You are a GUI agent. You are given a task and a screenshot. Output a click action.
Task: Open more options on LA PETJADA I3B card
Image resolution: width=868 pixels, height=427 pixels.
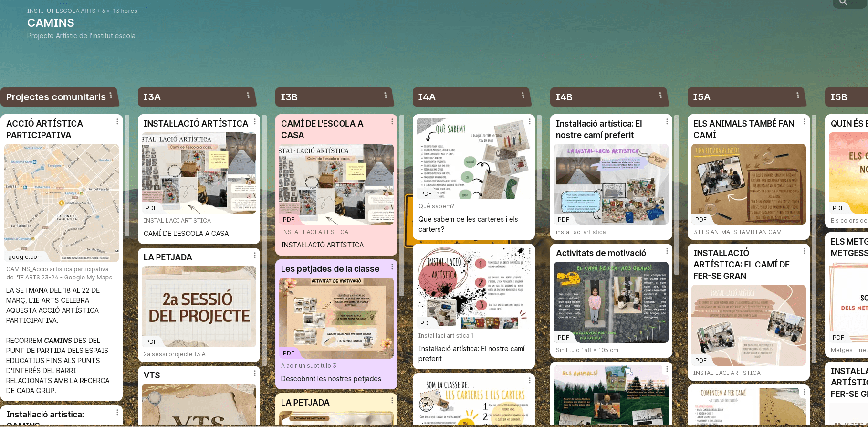pyautogui.click(x=392, y=401)
